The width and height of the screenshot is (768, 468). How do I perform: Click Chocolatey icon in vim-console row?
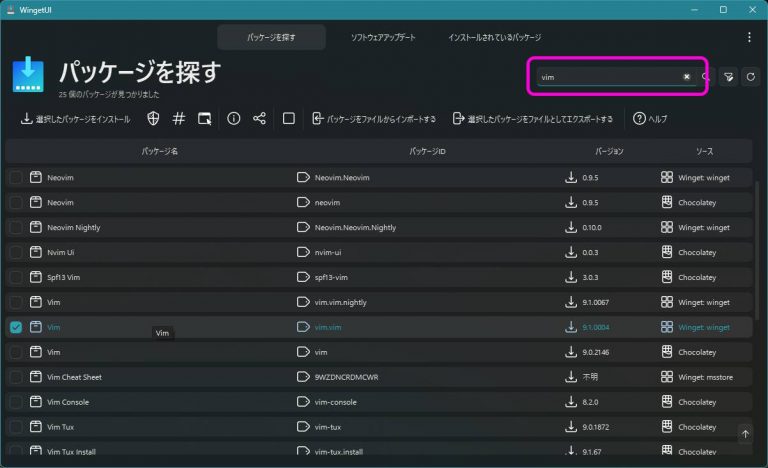coord(667,402)
